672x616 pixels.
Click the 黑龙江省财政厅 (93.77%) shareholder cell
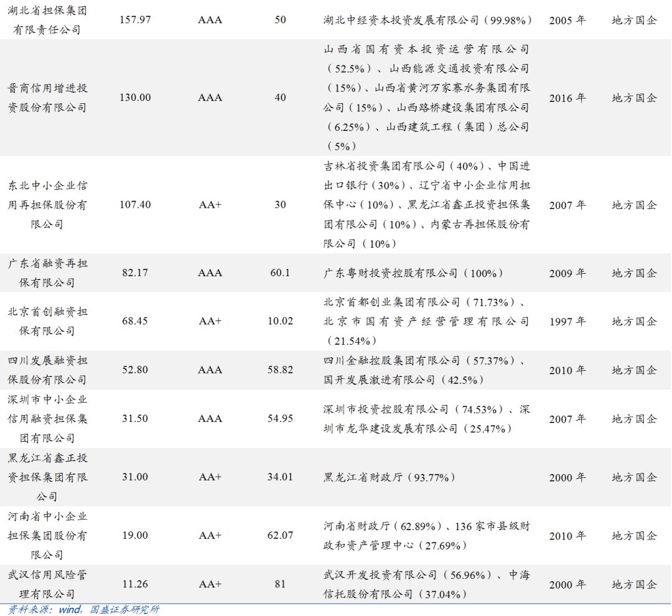[x=389, y=477]
